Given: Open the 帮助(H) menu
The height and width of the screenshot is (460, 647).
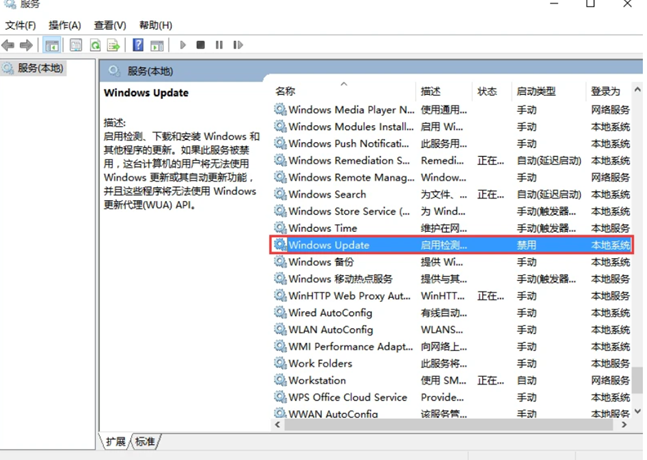Looking at the screenshot, I should (156, 25).
